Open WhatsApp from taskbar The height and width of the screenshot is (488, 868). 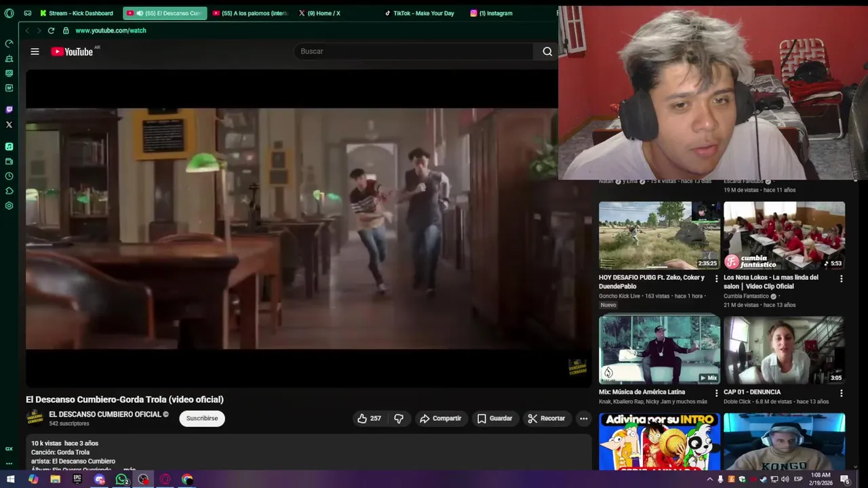pyautogui.click(x=121, y=479)
